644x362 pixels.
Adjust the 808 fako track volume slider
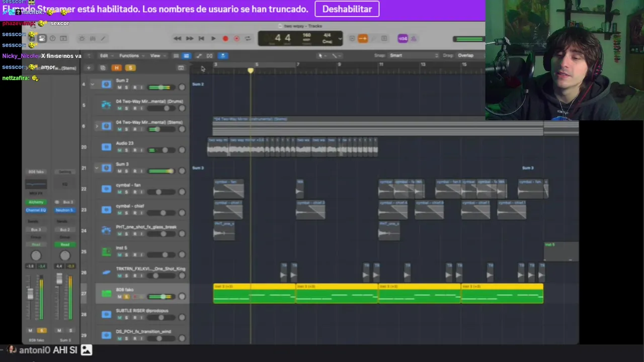(x=161, y=297)
